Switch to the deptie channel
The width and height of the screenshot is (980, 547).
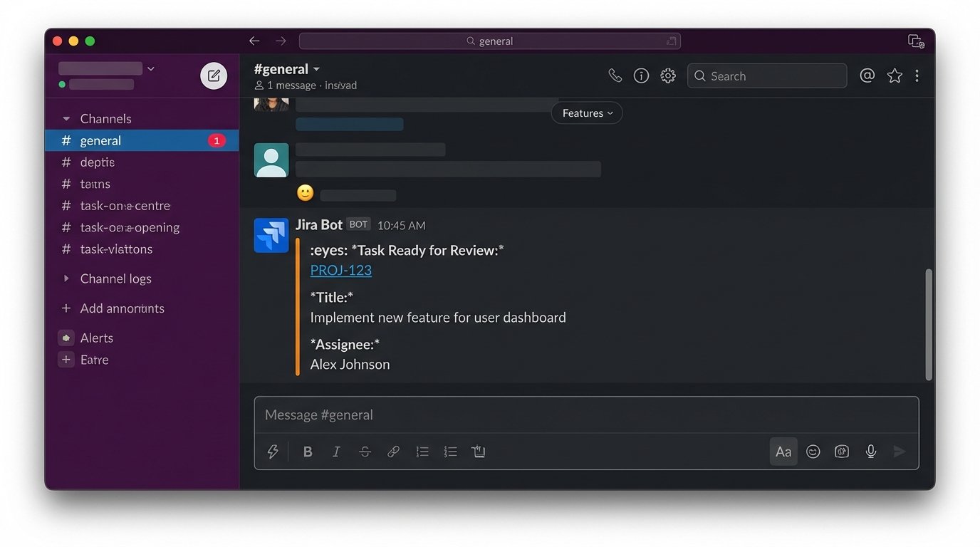[97, 162]
